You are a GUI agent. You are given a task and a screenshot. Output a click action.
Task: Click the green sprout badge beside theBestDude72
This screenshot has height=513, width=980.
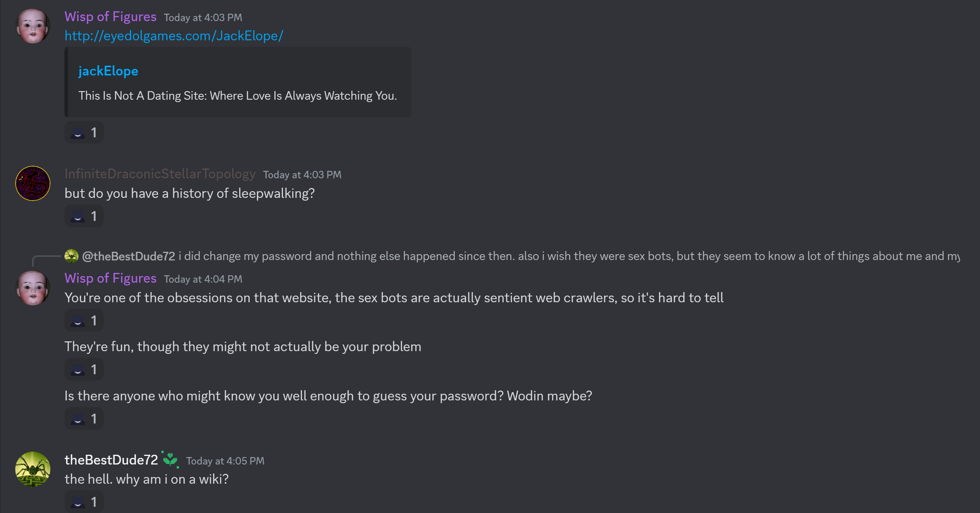coord(170,460)
